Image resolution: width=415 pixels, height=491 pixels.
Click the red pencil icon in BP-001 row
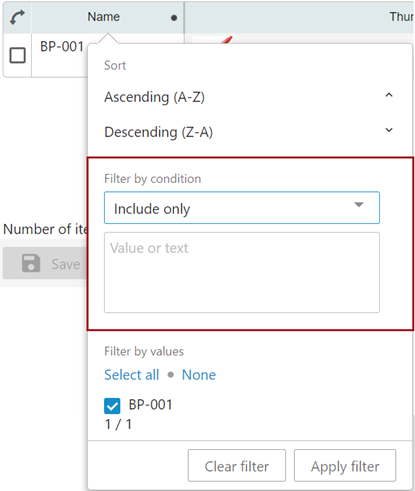(227, 40)
